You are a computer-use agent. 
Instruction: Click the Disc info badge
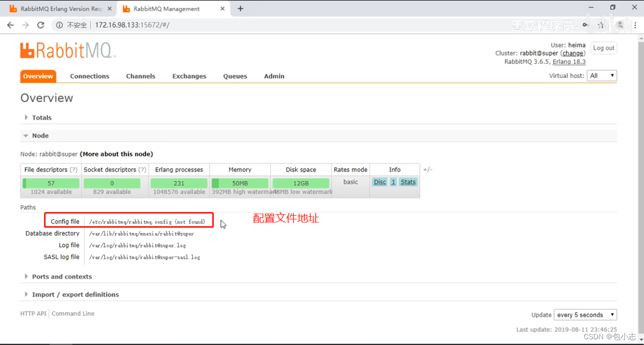(380, 182)
